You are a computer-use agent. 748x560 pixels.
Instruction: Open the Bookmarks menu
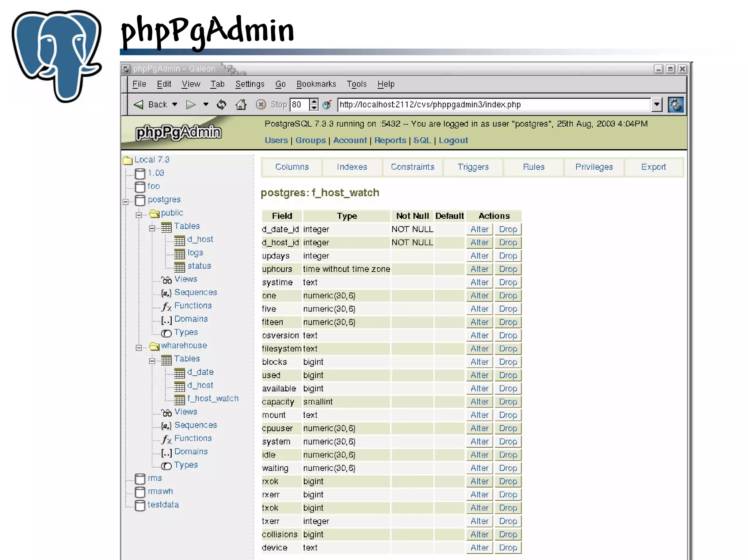click(316, 84)
